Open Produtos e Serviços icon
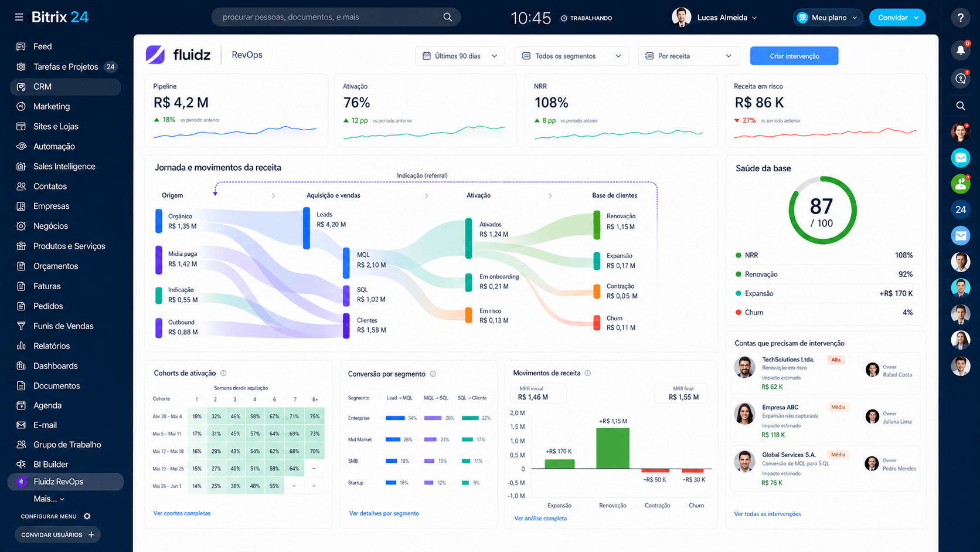The height and width of the screenshot is (552, 980). [x=21, y=246]
